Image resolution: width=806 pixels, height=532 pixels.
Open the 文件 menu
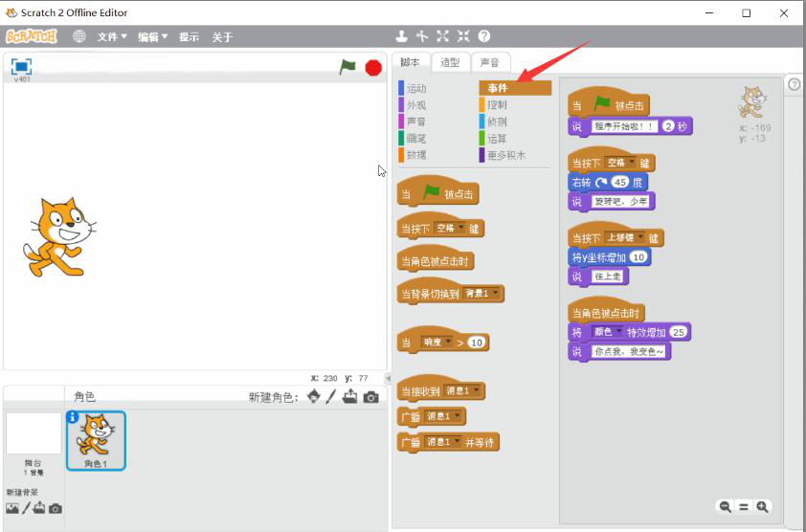pyautogui.click(x=112, y=37)
